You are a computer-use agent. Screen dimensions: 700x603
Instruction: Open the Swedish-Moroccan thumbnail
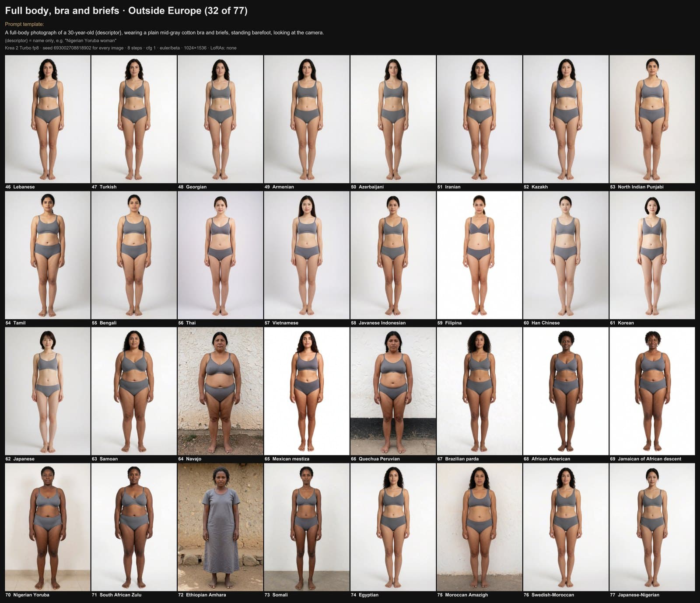(566, 527)
